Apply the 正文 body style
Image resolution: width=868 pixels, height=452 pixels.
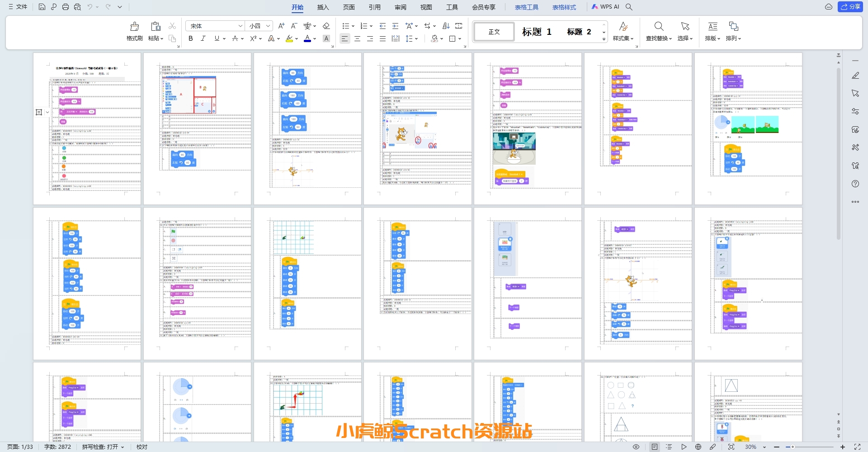click(494, 32)
